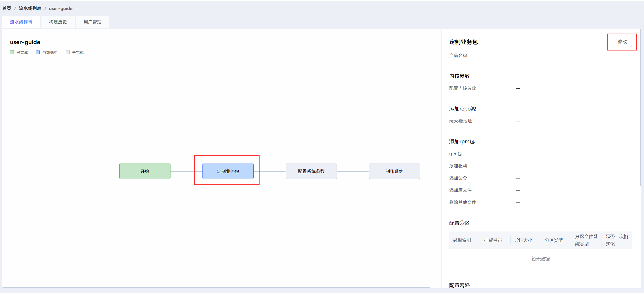The height and width of the screenshot is (293, 644).
Task: Click the green 已完成 legend swatch
Action: click(x=12, y=53)
